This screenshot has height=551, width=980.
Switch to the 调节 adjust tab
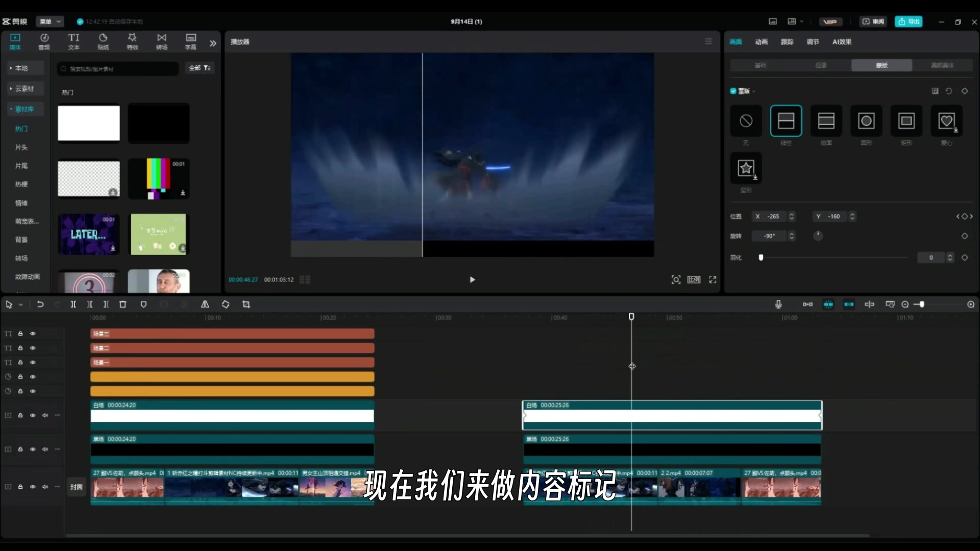813,42
